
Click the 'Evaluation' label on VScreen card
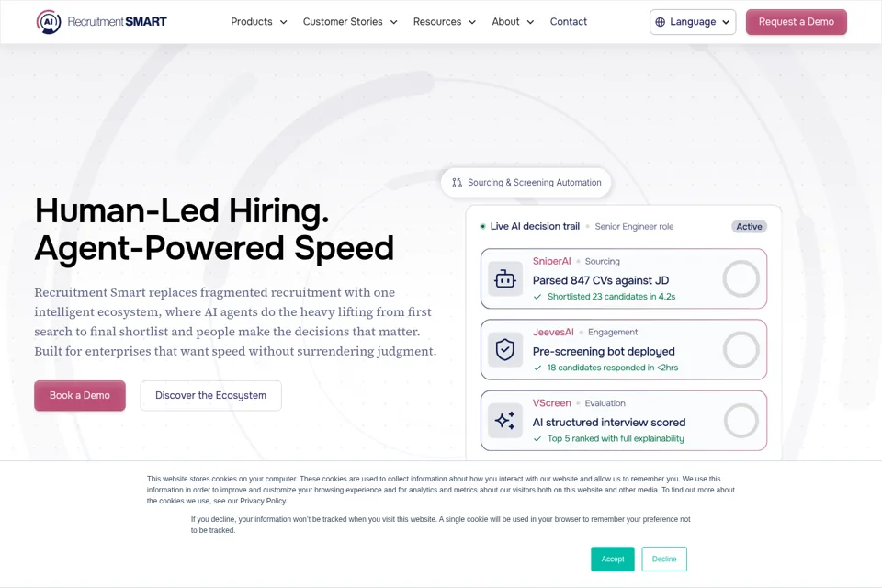(x=605, y=403)
